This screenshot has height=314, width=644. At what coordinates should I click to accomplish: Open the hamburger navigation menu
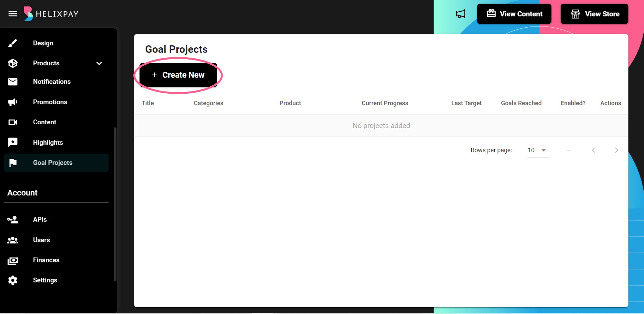(x=13, y=14)
